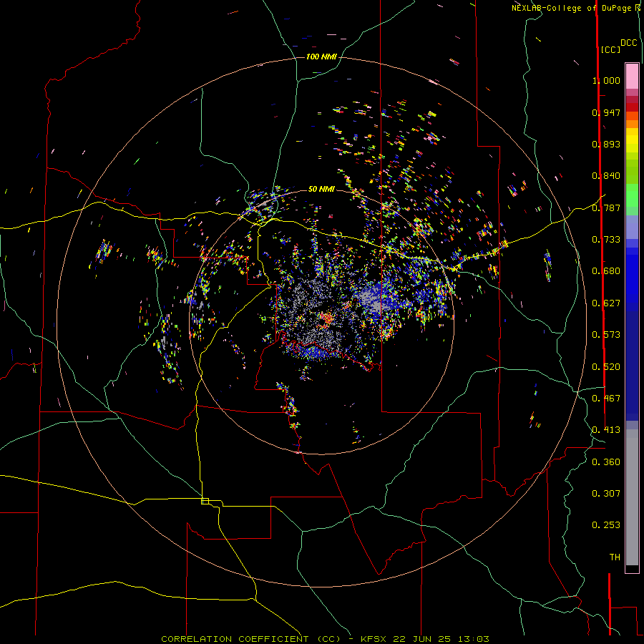Click the [CC] units label
The image size is (644, 644).
coord(610,49)
